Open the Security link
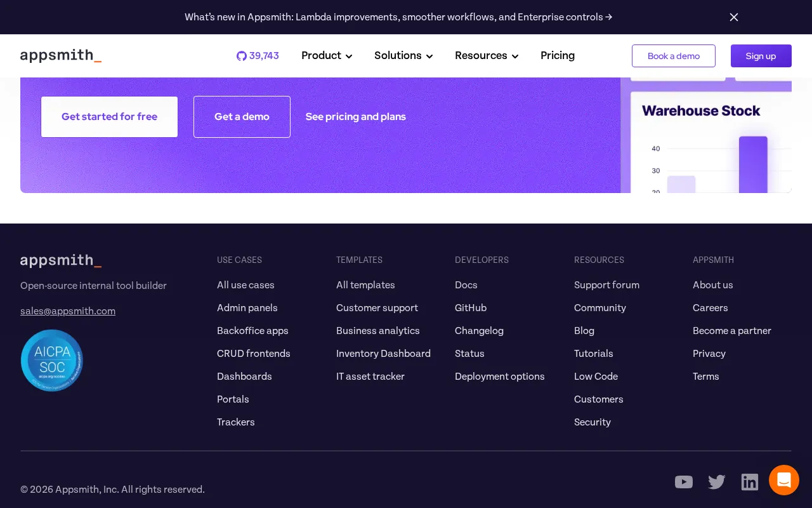This screenshot has height=508, width=812. (x=593, y=422)
